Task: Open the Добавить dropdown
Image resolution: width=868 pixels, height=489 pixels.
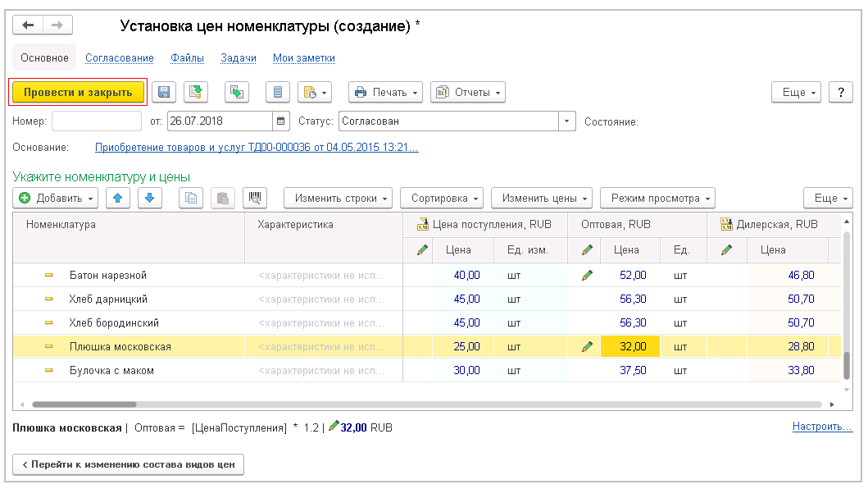Action: click(x=56, y=198)
